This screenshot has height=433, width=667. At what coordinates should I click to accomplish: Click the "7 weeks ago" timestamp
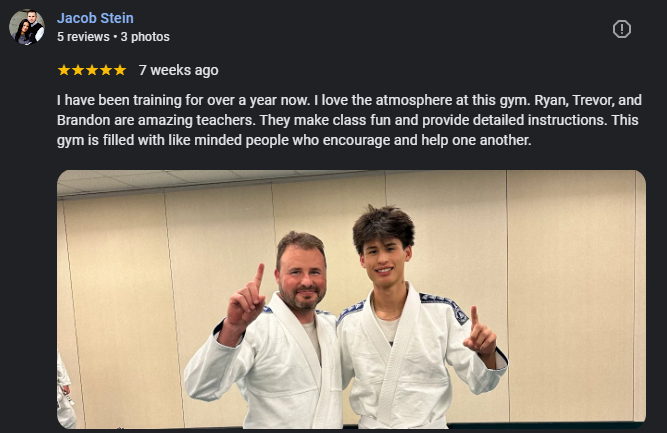(178, 70)
